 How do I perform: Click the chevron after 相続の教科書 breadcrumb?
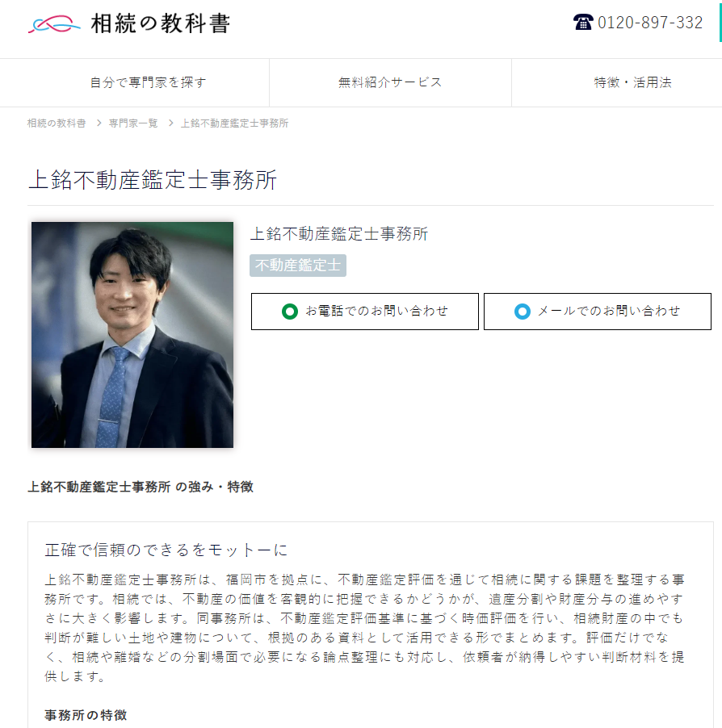pyautogui.click(x=99, y=123)
